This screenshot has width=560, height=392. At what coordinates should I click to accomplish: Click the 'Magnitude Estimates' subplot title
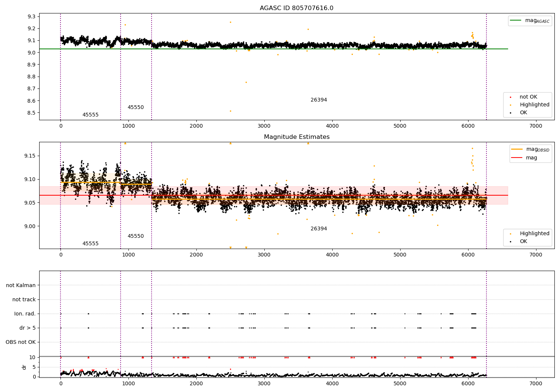pyautogui.click(x=296, y=137)
